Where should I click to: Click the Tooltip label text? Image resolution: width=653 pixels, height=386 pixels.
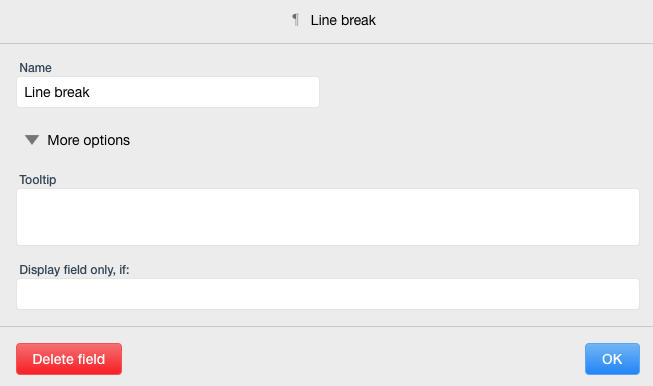[37, 180]
